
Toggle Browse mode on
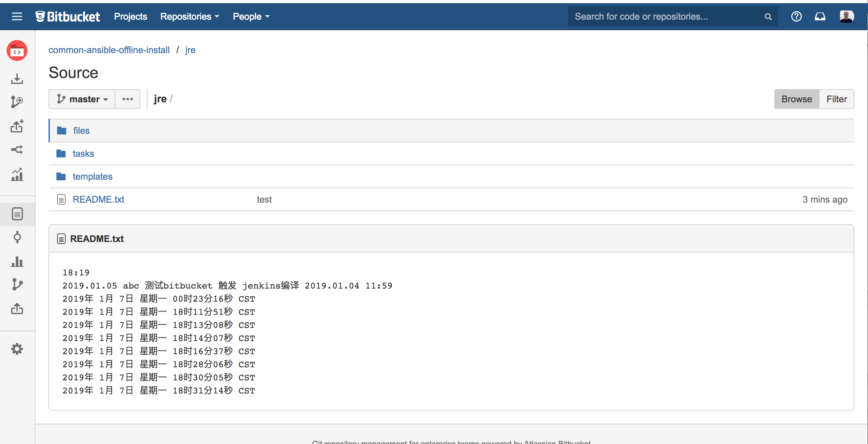click(x=797, y=99)
